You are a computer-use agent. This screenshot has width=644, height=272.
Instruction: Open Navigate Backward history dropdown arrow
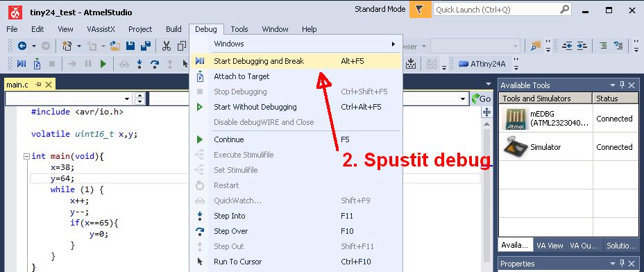pyautogui.click(x=34, y=46)
